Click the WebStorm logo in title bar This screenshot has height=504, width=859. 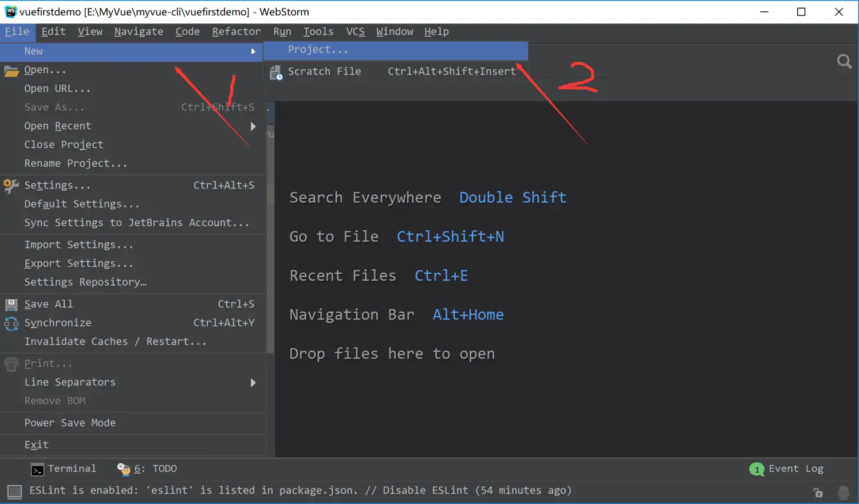pos(10,11)
